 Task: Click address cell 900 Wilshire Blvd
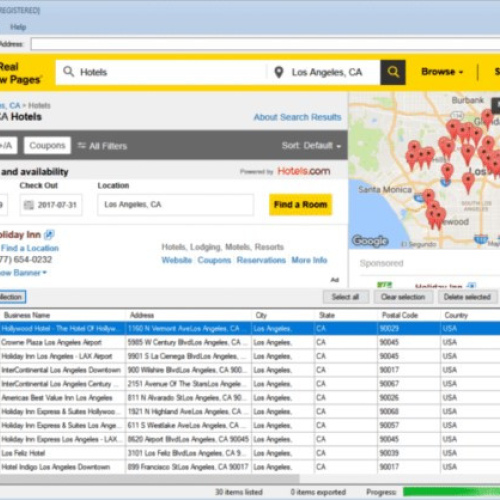pos(189,370)
